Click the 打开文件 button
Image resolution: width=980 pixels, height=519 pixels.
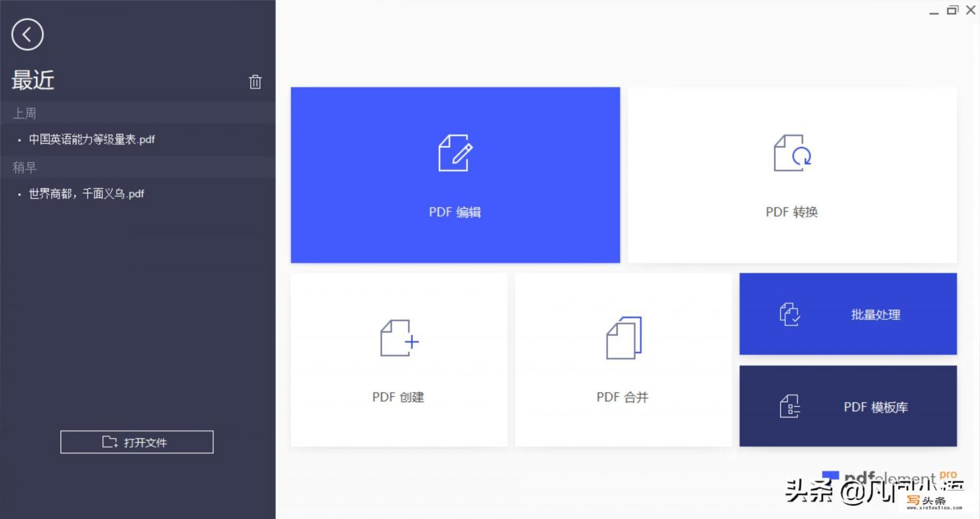pos(137,442)
